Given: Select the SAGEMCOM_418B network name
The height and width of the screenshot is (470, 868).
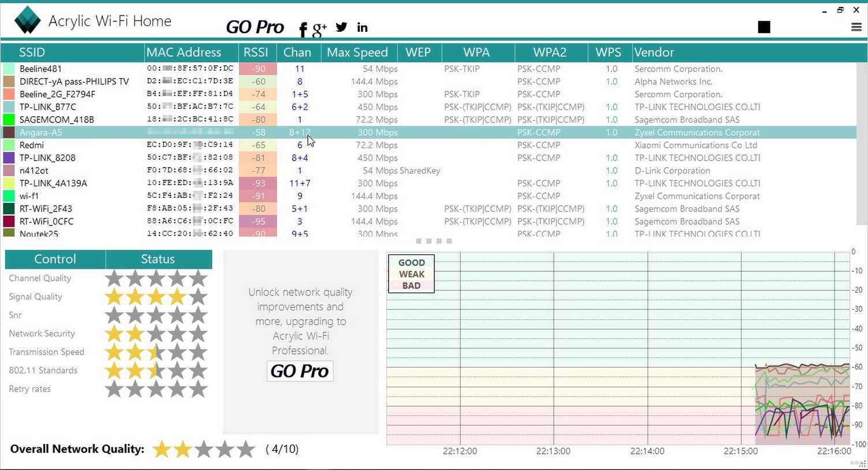Looking at the screenshot, I should pyautogui.click(x=57, y=120).
